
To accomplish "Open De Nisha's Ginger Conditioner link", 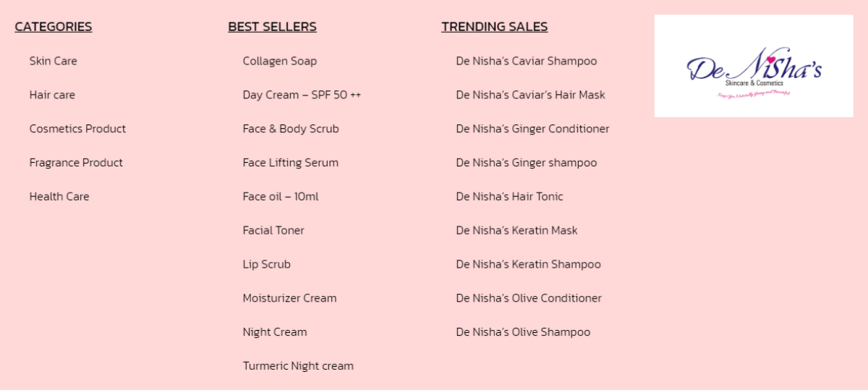I will (532, 129).
